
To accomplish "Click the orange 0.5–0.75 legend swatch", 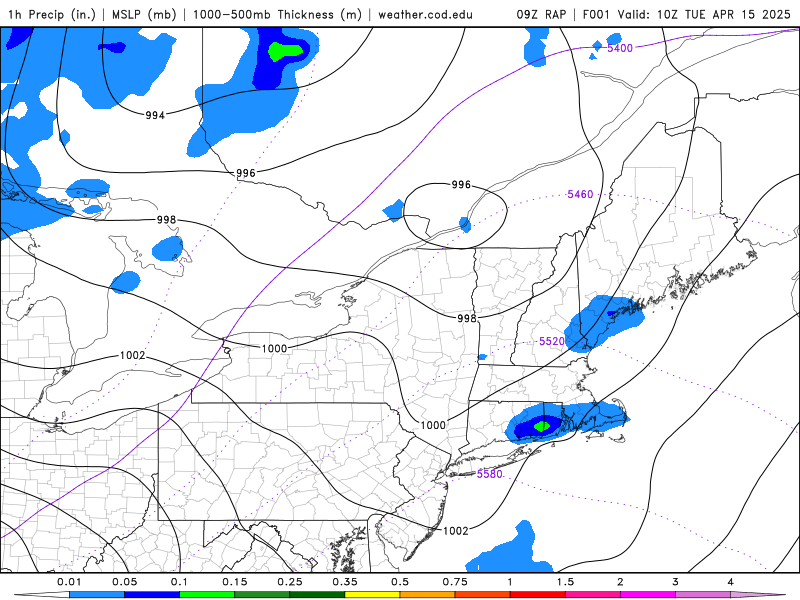I will (x=427, y=595).
